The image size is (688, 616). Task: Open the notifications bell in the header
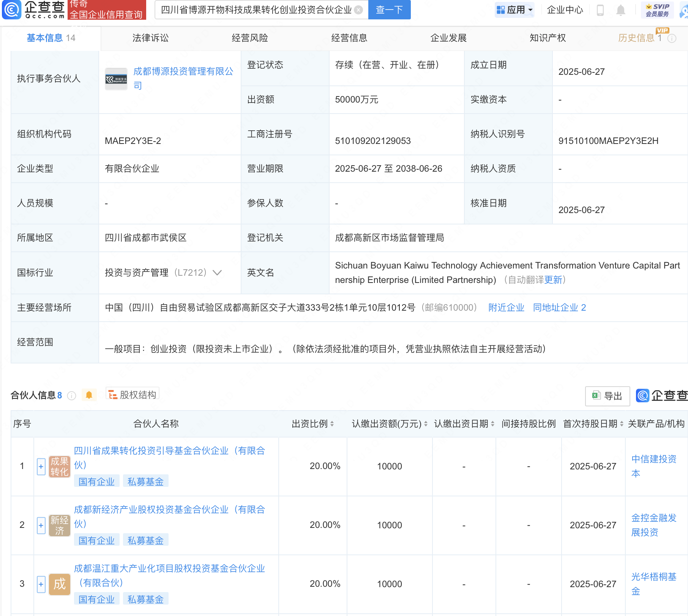(x=620, y=10)
